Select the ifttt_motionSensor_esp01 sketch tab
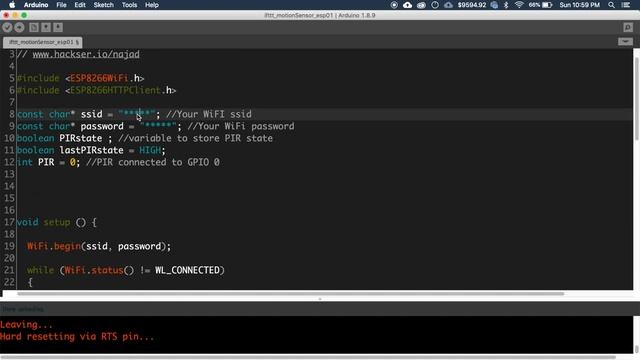The image size is (640, 360). (43, 42)
